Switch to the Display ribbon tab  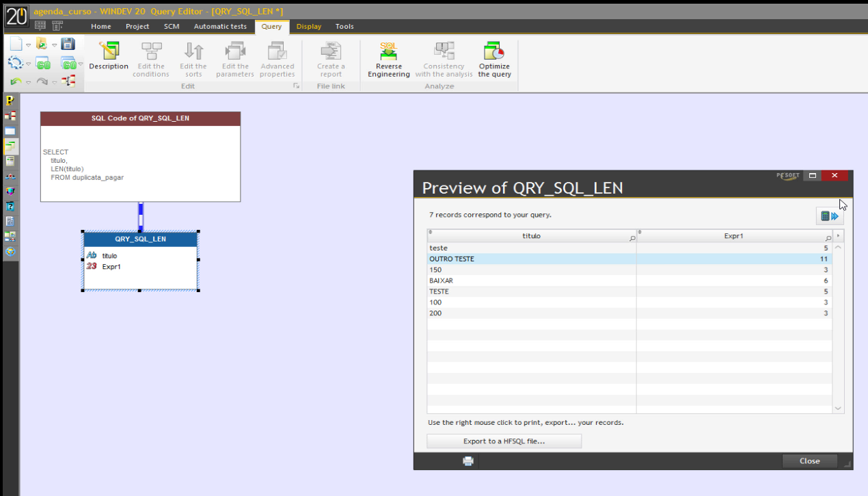pyautogui.click(x=308, y=26)
